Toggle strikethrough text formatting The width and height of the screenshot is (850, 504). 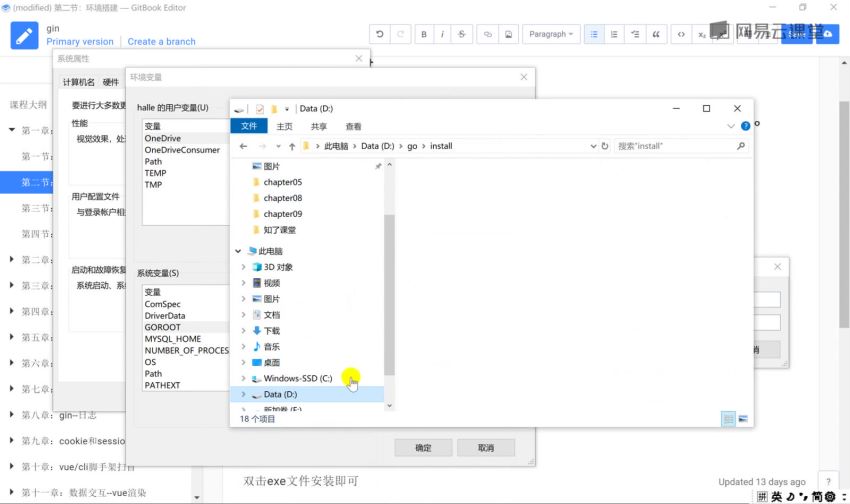(461, 34)
